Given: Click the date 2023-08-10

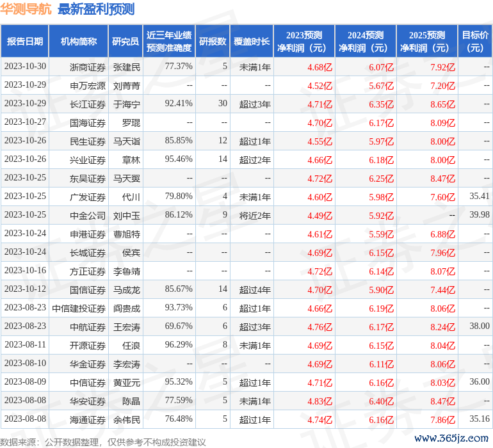Looking at the screenshot, I should [x=25, y=363].
